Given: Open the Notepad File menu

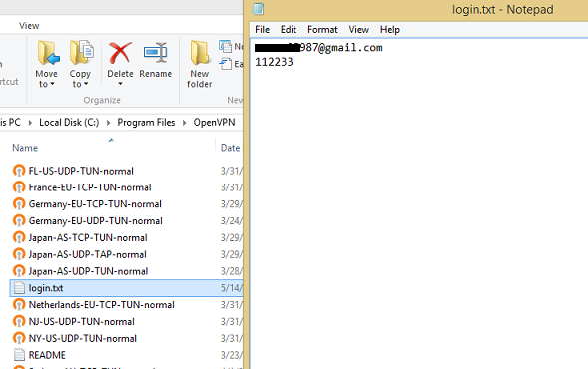Looking at the screenshot, I should (262, 30).
